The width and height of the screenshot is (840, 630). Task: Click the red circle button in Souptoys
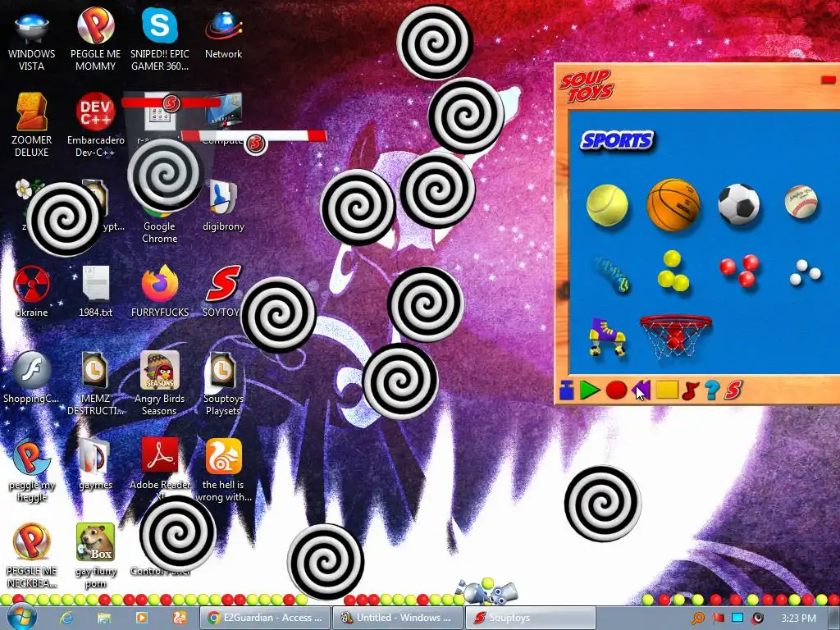[616, 390]
